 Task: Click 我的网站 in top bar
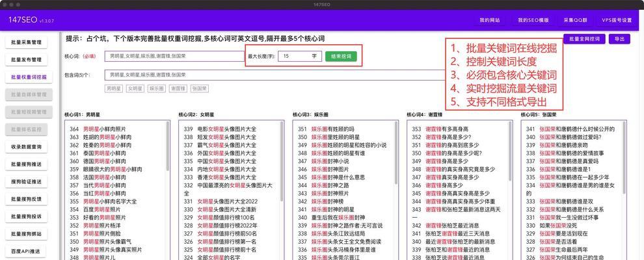click(489, 20)
